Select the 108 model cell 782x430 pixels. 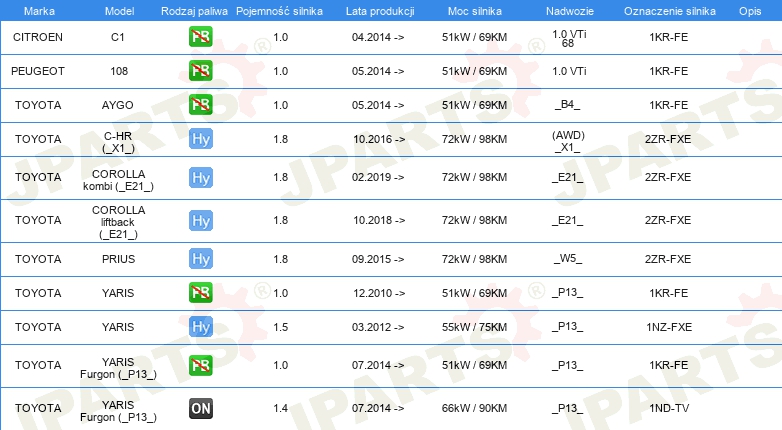[x=119, y=71]
